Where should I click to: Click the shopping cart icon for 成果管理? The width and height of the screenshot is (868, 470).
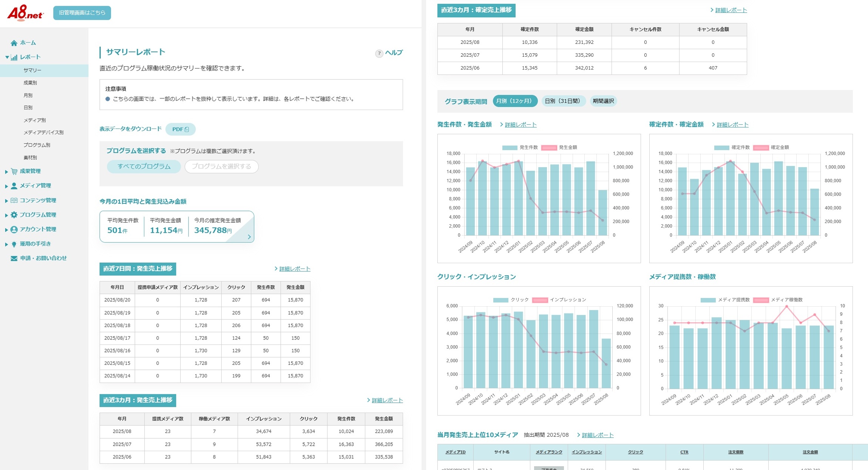point(14,171)
